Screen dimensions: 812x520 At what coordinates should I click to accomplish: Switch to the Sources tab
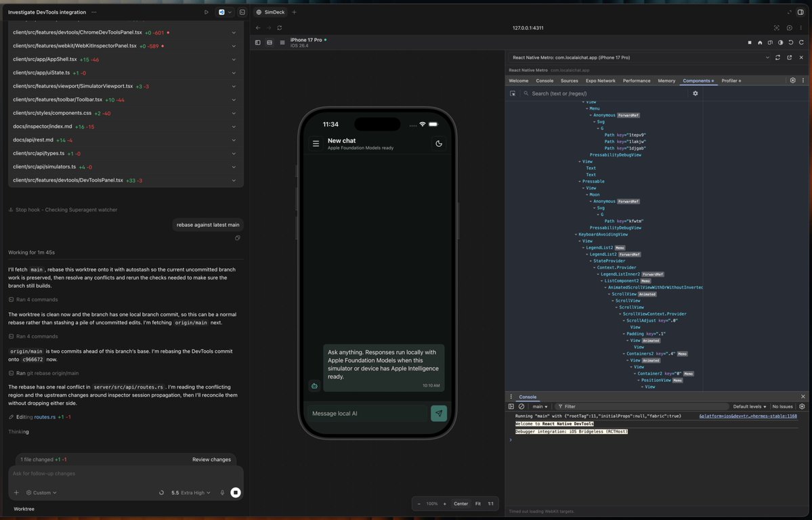[569, 81]
